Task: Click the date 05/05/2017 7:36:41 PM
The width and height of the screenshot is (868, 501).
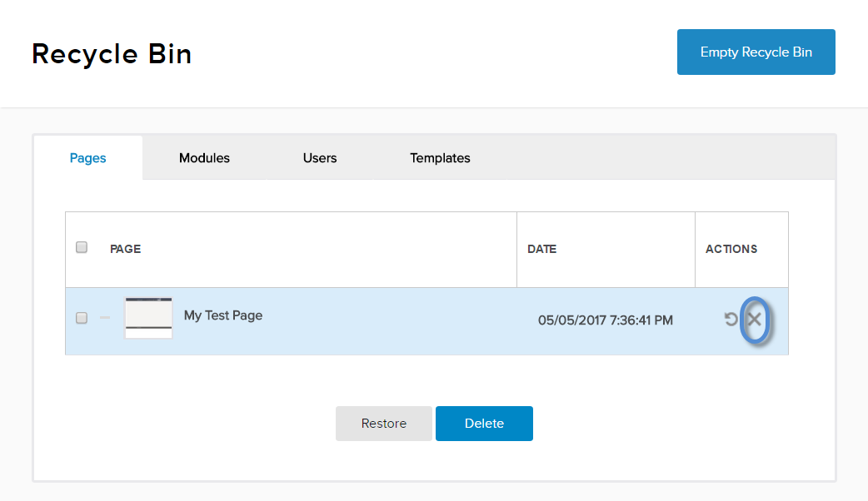Action: coord(606,320)
